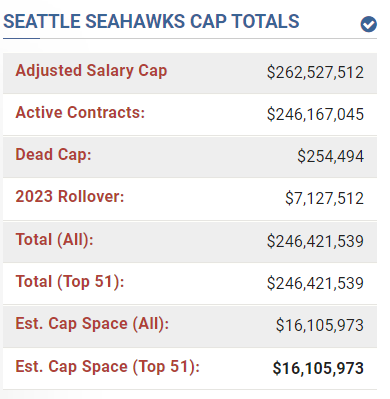Viewport: 390px width, 399px height.
Task: Click the blue underline beneath the heading
Action: (21, 38)
